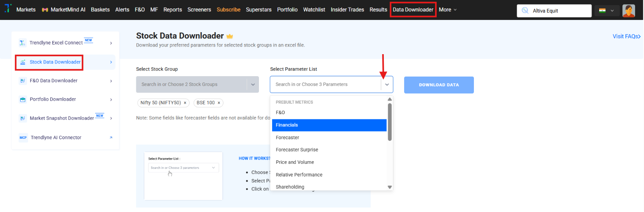The image size is (644, 212).
Task: Open Watchlist in top navigation
Action: point(314,9)
